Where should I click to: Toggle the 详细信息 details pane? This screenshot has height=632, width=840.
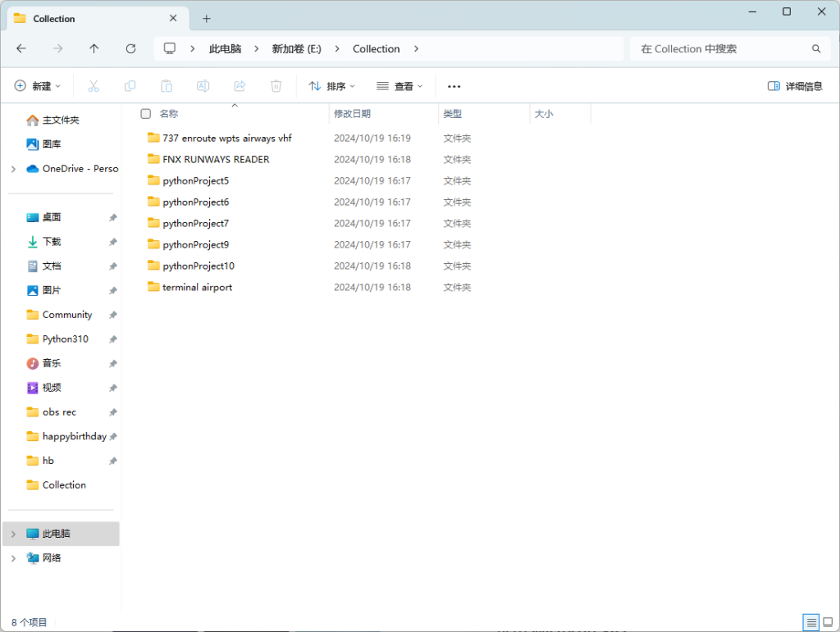[795, 86]
